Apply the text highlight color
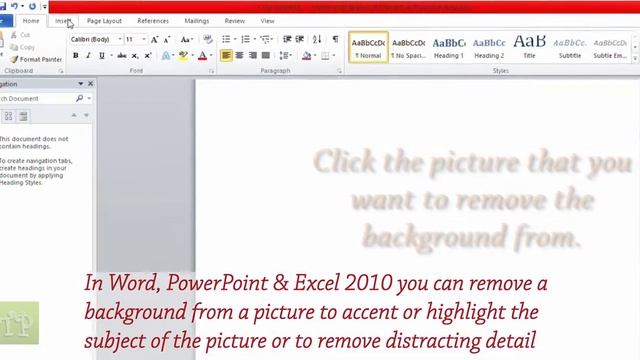Viewport: 640px width, 360px height. point(183,56)
